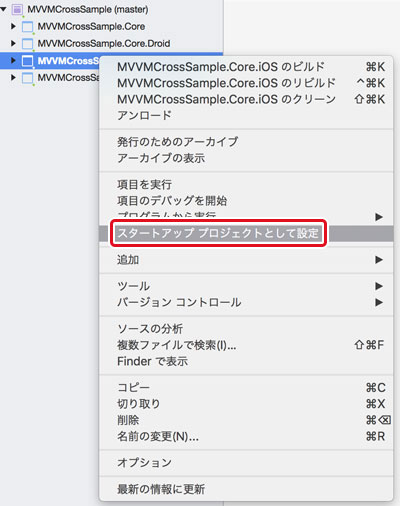Click the MVVMCrossSample.Core project icon
Viewport: 400px width, 506px height.
pos(27,27)
